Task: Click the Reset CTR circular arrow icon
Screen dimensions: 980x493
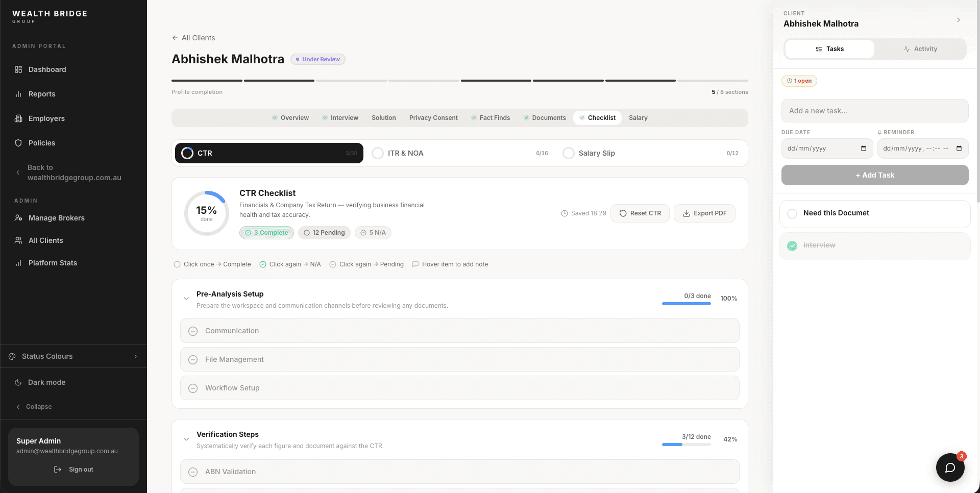Action: [x=623, y=213]
